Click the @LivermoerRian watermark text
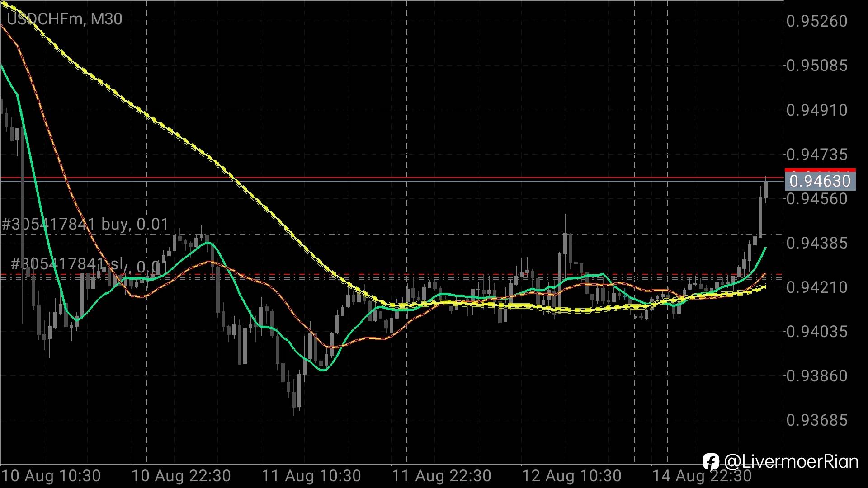Viewport: 868px width, 488px height. (x=791, y=462)
